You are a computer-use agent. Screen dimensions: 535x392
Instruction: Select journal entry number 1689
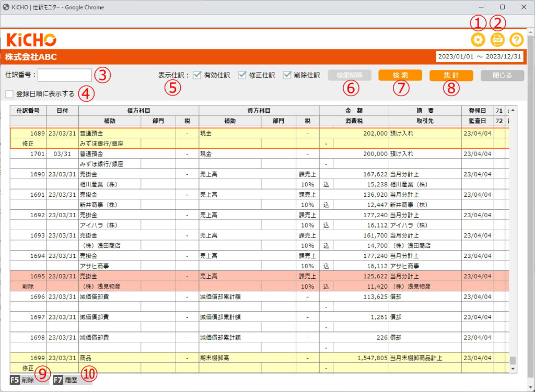(37, 133)
